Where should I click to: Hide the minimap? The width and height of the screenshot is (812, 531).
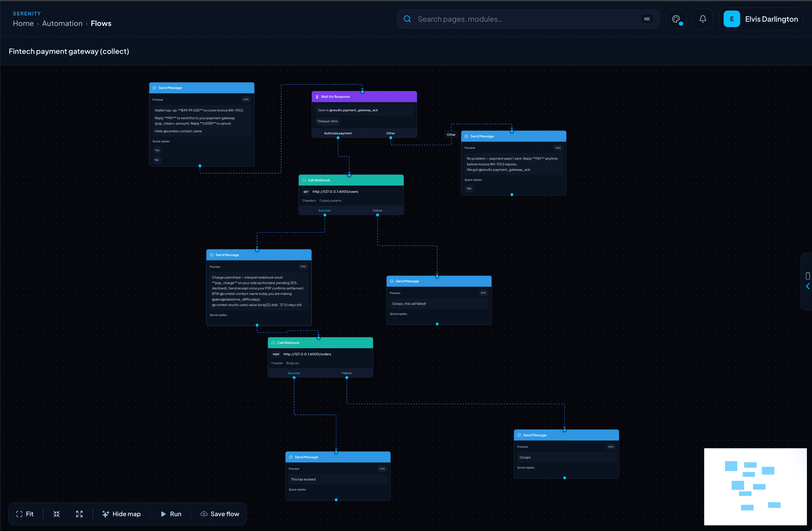tap(121, 514)
